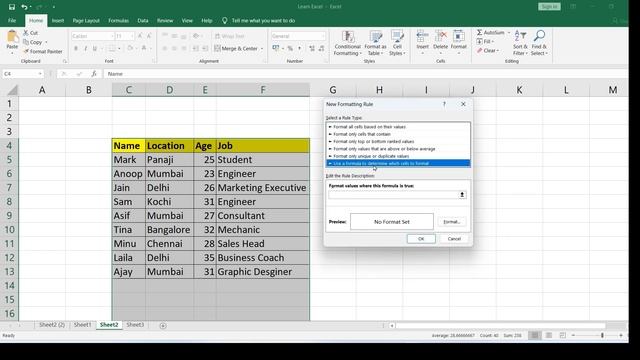Click cell containing Marketing Executive
Image resolution: width=640 pixels, height=360 pixels.
click(263, 188)
